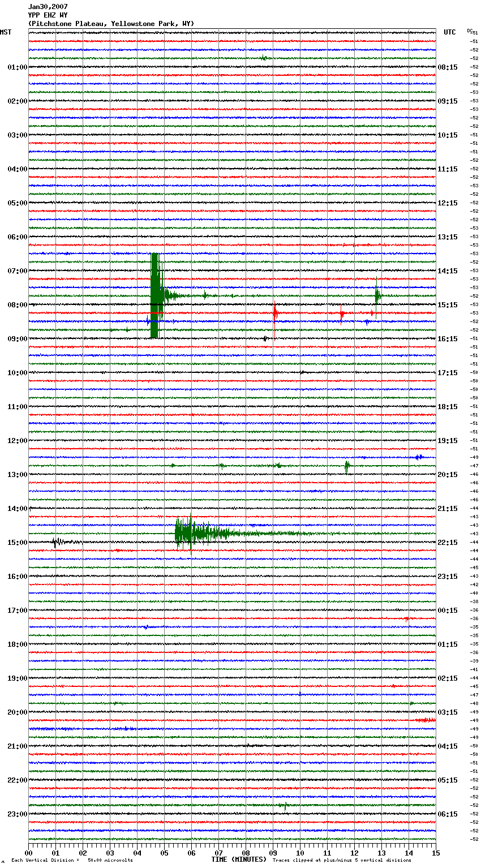This screenshot has height=868, width=481.
Task: Select the station code YPP EHZ WY
Action: pyautogui.click(x=48, y=15)
